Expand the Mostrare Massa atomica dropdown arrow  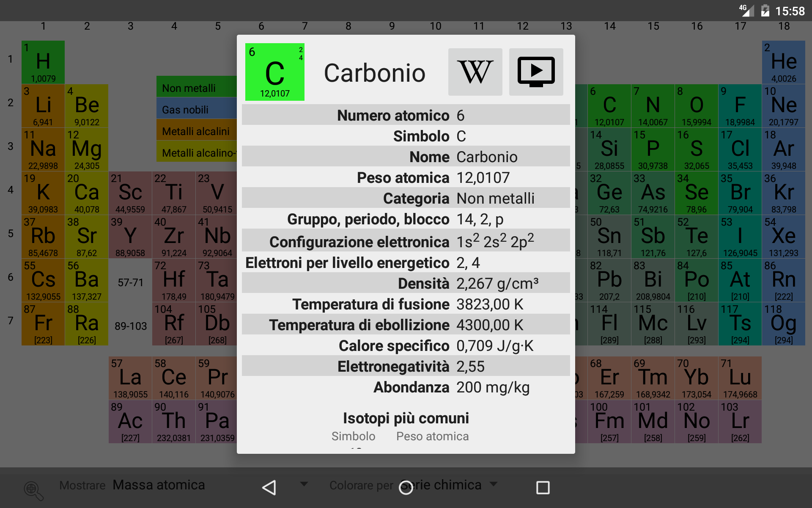(x=304, y=484)
